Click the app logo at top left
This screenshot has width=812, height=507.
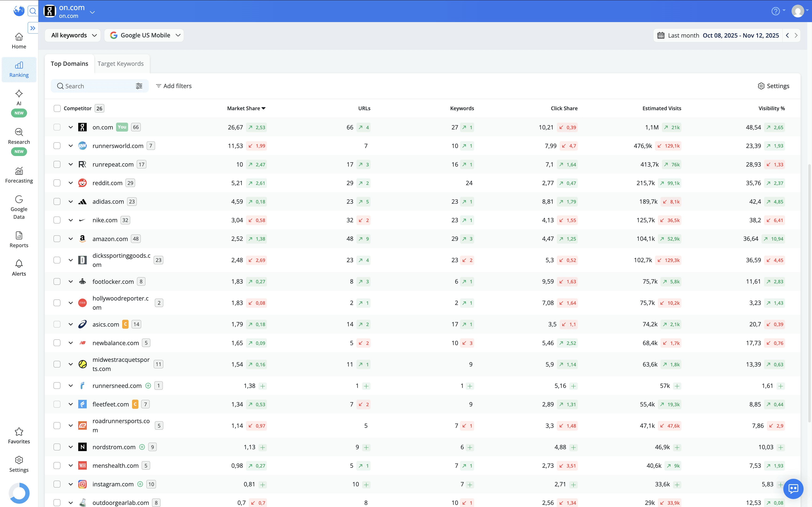[19, 11]
